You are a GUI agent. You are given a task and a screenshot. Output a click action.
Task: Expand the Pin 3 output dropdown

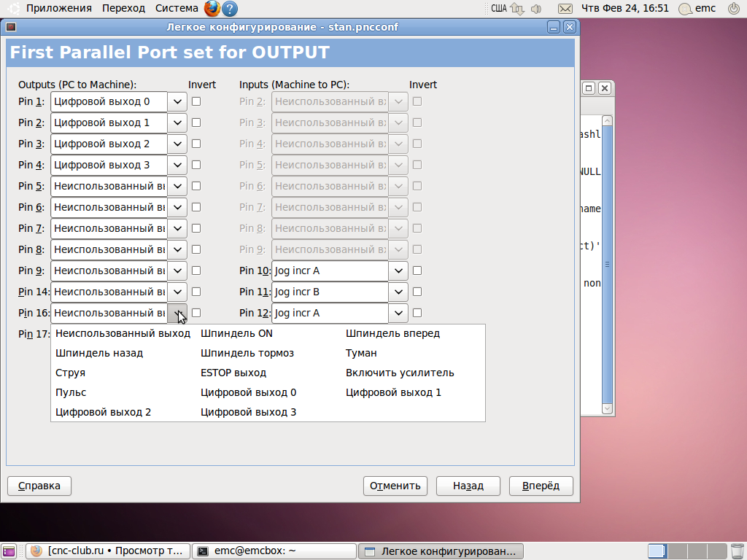[x=177, y=144]
